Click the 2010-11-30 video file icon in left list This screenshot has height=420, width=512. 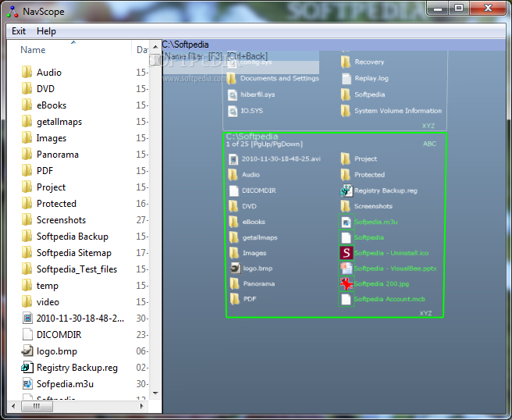[28, 318]
